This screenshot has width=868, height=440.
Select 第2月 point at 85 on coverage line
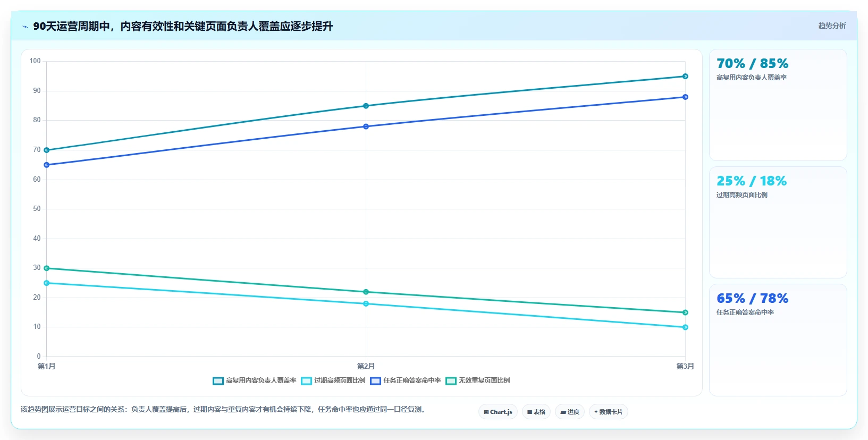point(366,106)
